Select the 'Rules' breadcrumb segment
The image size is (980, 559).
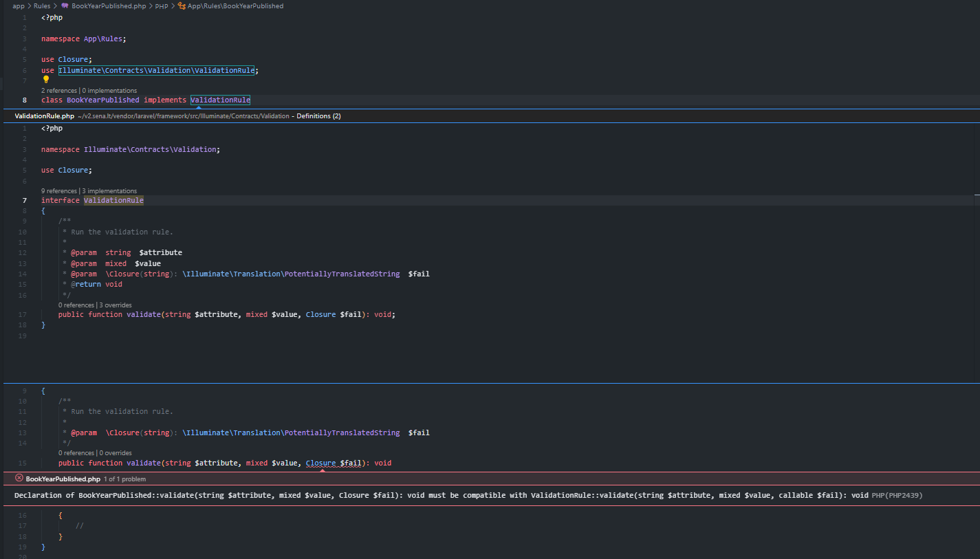[x=42, y=6]
